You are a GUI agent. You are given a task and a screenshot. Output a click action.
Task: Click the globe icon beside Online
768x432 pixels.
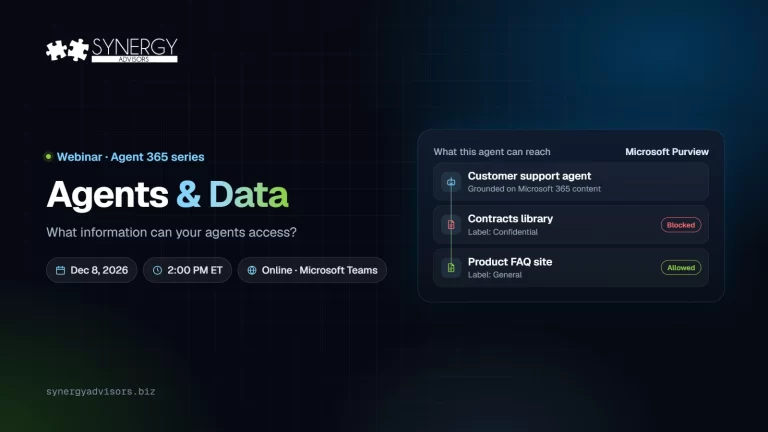coord(252,270)
